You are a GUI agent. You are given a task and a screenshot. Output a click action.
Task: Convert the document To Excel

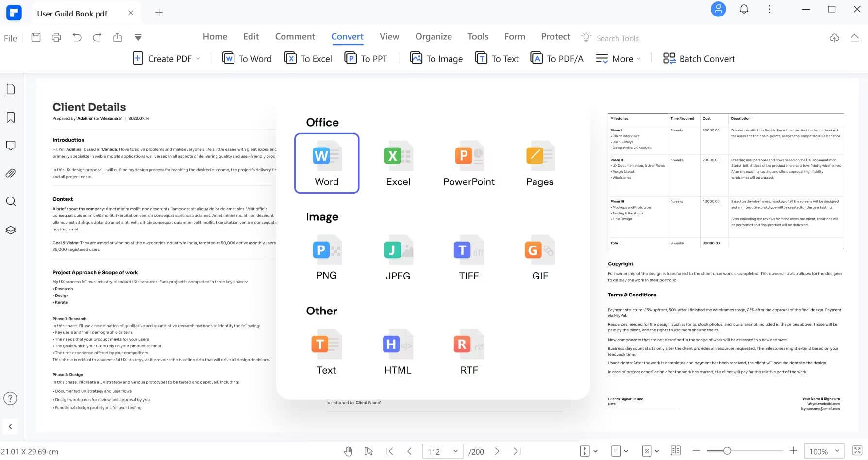[x=308, y=59]
